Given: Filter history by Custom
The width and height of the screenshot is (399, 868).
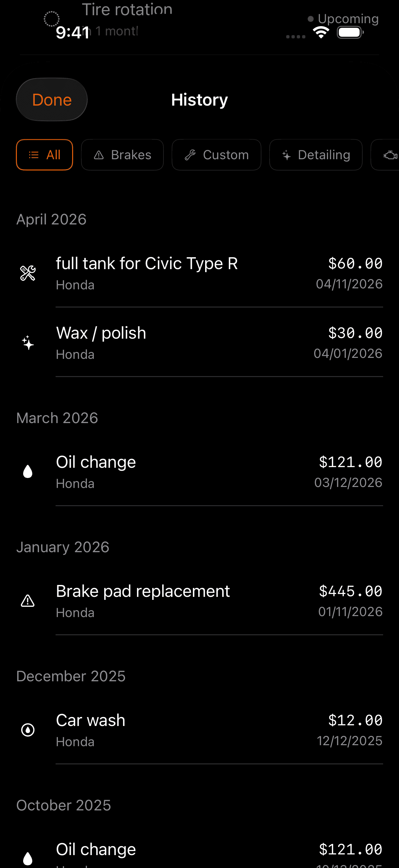Looking at the screenshot, I should point(216,155).
